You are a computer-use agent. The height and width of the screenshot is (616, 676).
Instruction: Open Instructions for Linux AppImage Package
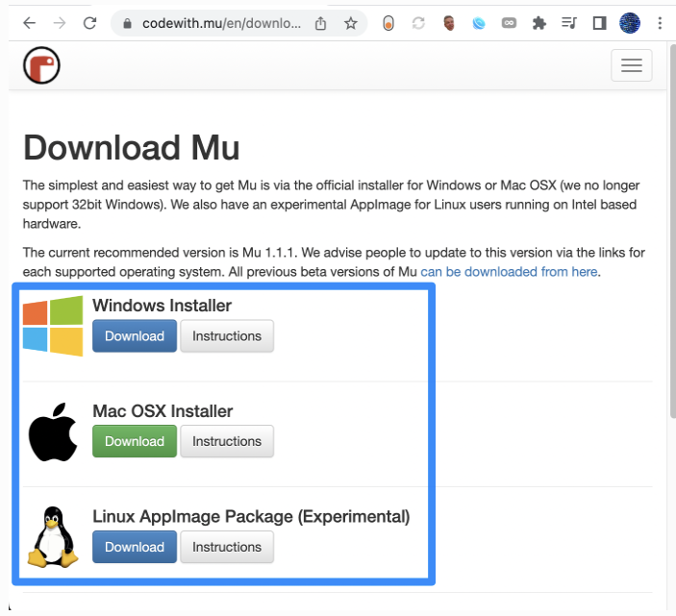pos(227,547)
